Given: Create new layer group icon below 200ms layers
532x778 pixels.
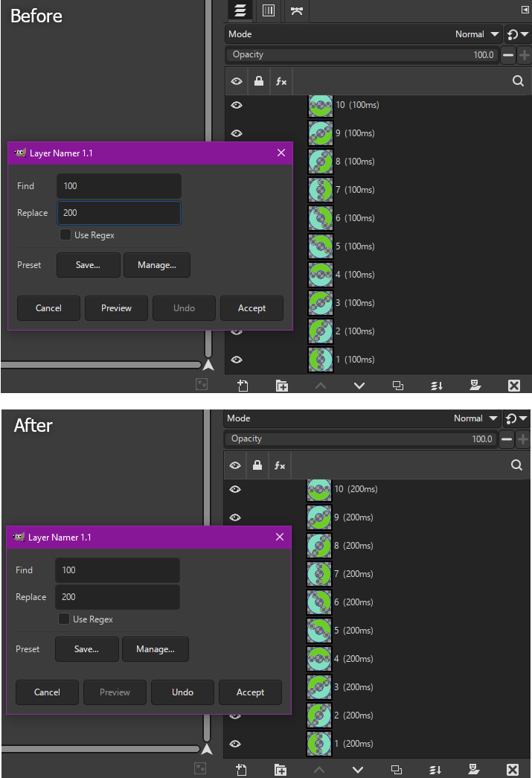Looking at the screenshot, I should (x=280, y=770).
